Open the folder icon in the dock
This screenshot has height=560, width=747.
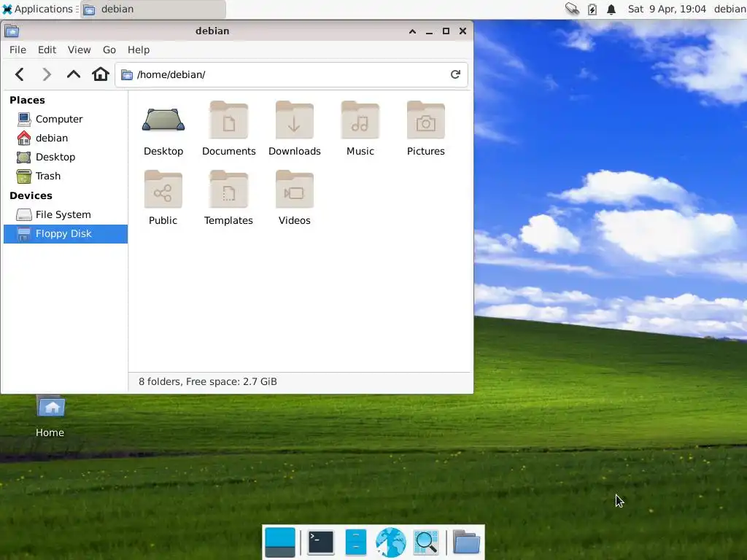[466, 542]
